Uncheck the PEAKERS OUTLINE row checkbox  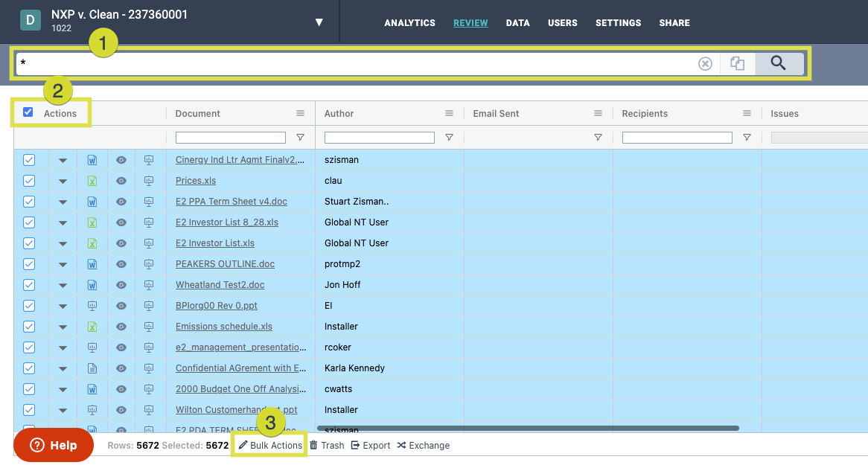29,264
